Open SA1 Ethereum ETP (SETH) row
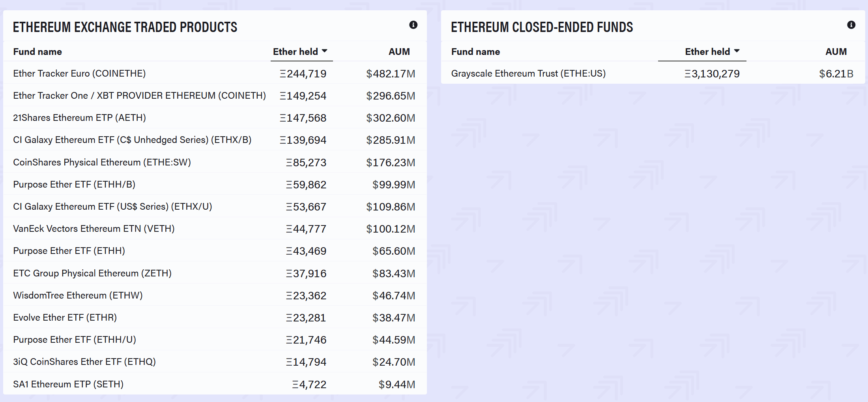868x402 pixels. pyautogui.click(x=68, y=384)
